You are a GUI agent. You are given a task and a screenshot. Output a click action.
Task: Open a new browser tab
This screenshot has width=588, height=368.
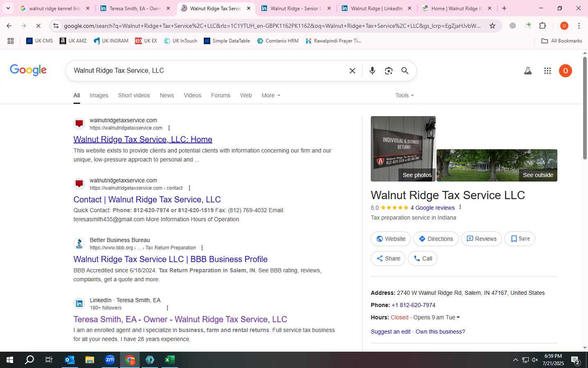(x=504, y=8)
